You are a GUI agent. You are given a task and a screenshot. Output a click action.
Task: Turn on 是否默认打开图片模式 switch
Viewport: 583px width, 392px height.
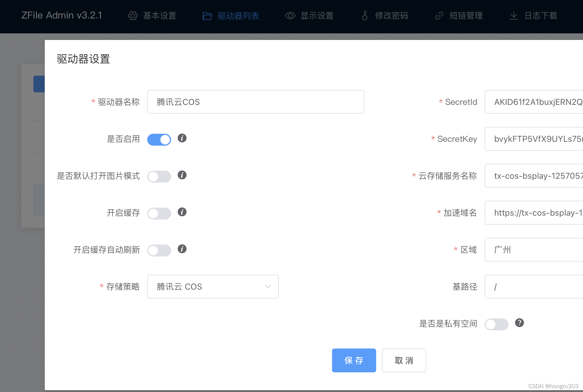159,176
